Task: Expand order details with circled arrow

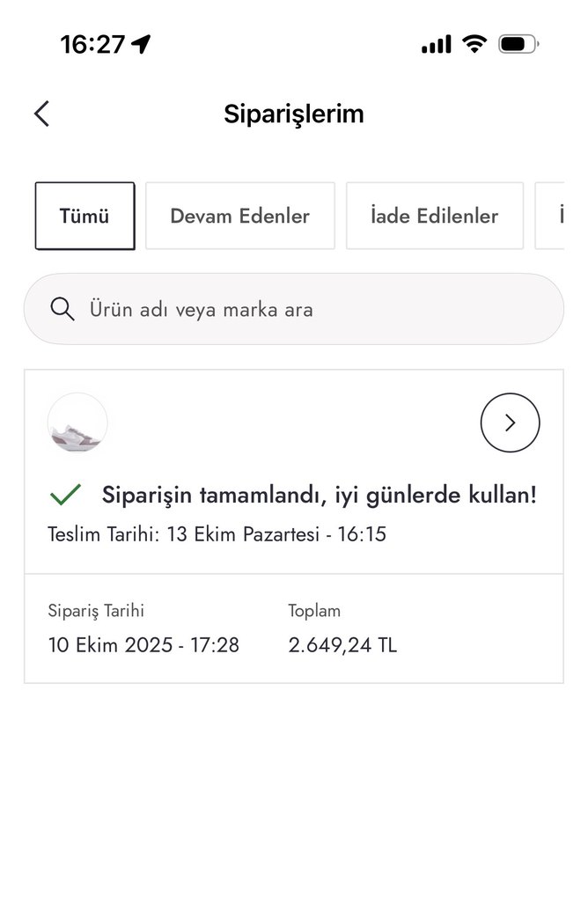Action: tap(510, 423)
